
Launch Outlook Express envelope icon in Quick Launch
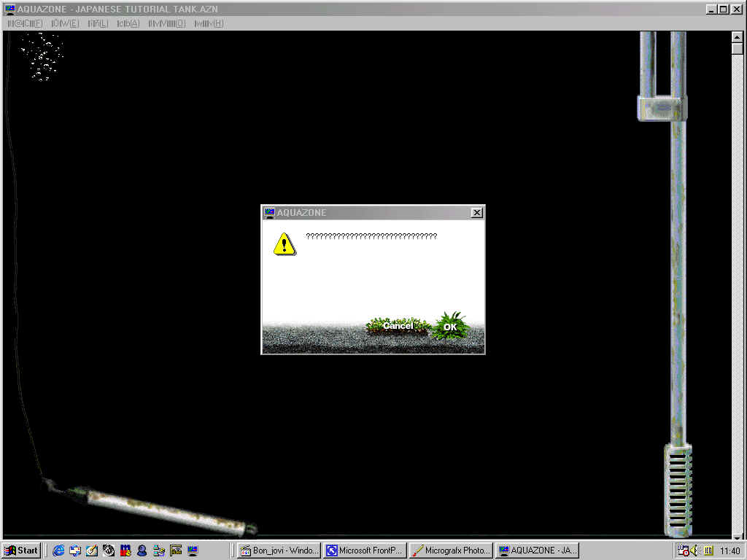click(x=75, y=551)
